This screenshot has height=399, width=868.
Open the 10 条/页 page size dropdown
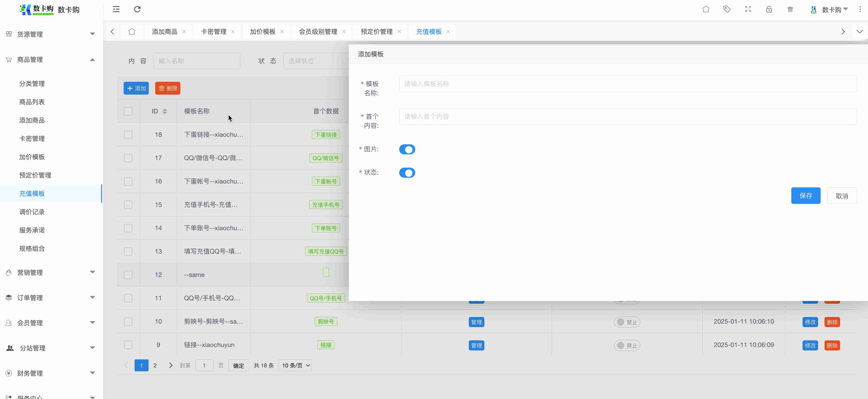(295, 365)
